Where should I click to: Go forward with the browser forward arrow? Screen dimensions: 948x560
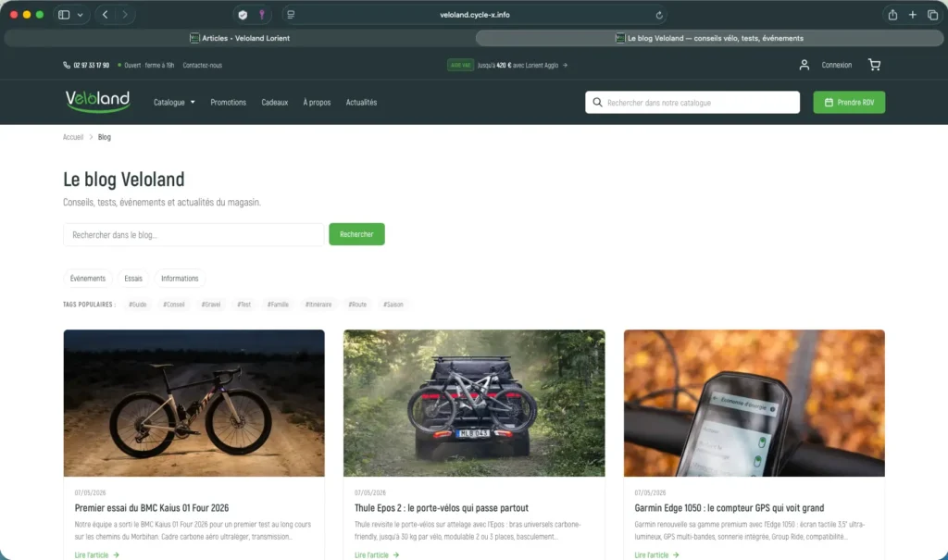click(125, 15)
